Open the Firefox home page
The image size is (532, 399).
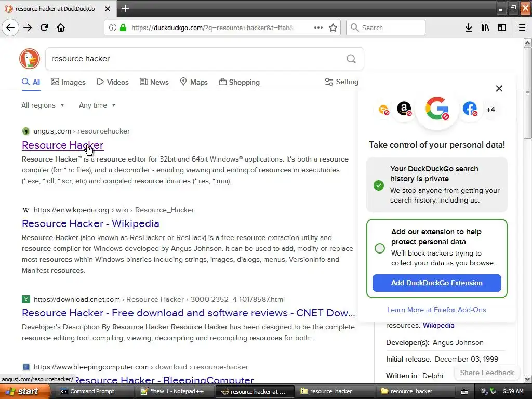click(61, 28)
